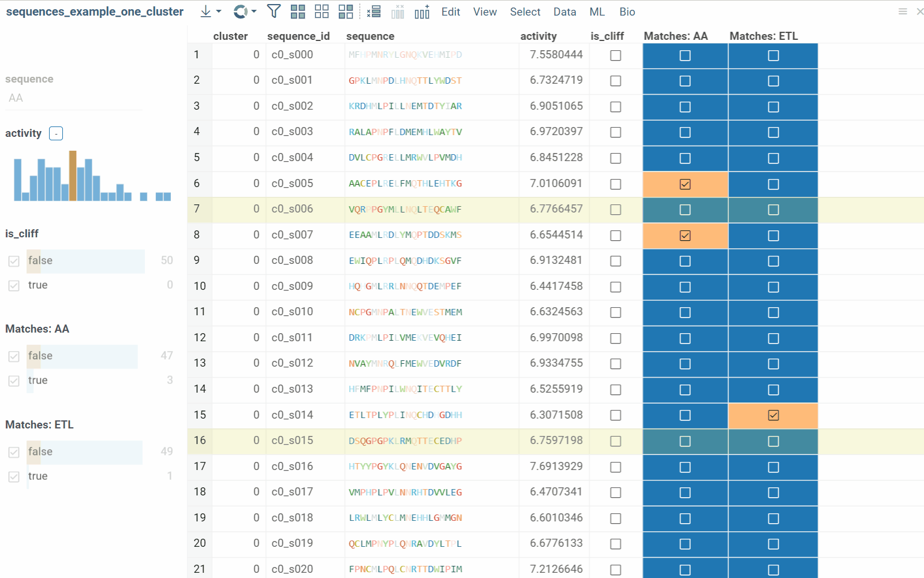
Task: Click the add column icon
Action: coord(421,11)
